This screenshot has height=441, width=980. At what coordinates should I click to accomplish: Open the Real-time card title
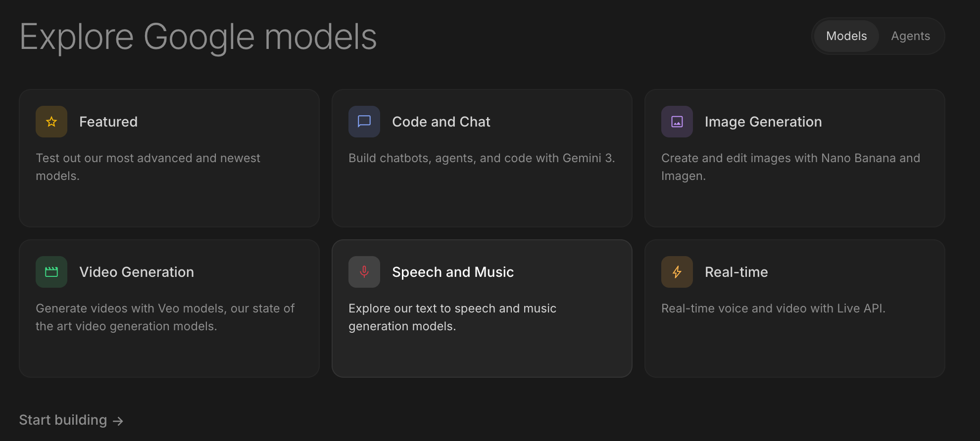tap(736, 272)
